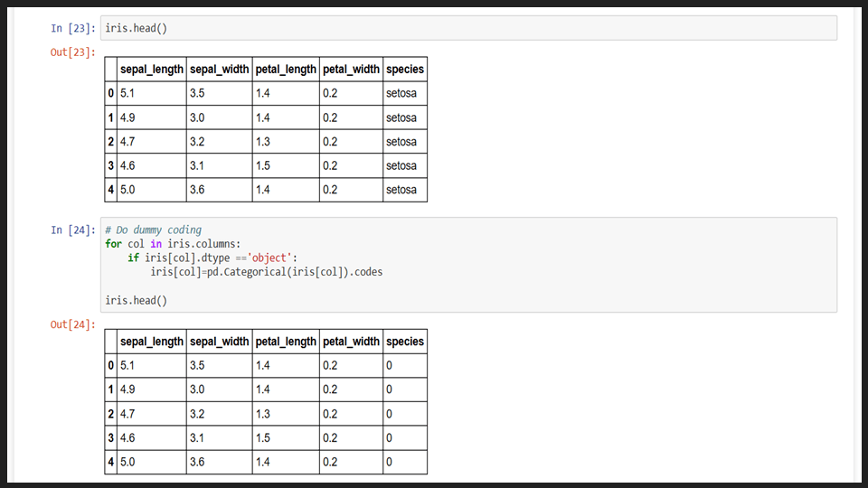Click species code 0 in Out[24] row 1

389,389
